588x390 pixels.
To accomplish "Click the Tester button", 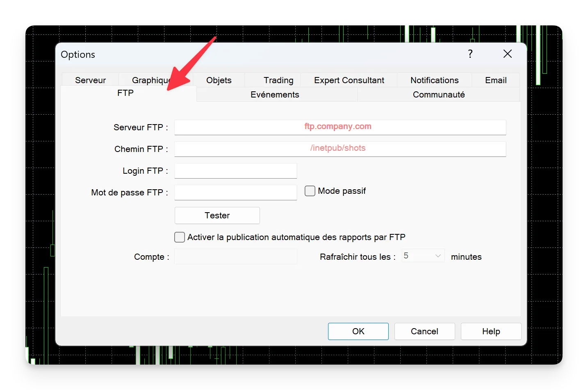I will pyautogui.click(x=217, y=215).
